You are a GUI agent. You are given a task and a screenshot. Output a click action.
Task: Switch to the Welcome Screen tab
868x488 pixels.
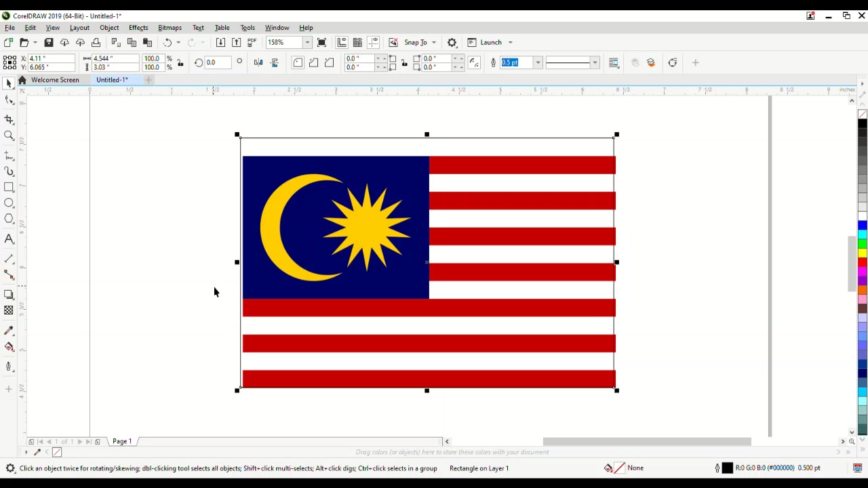point(55,80)
